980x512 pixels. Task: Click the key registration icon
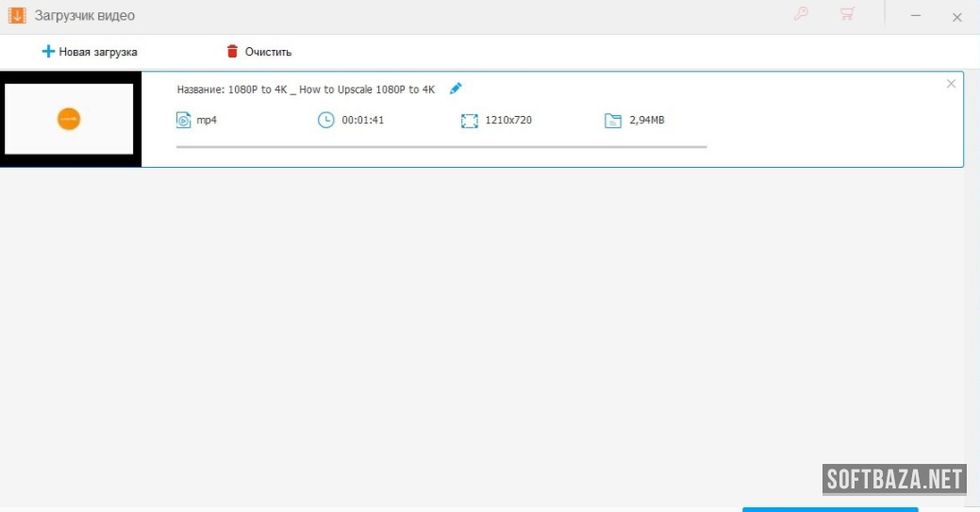pyautogui.click(x=801, y=15)
